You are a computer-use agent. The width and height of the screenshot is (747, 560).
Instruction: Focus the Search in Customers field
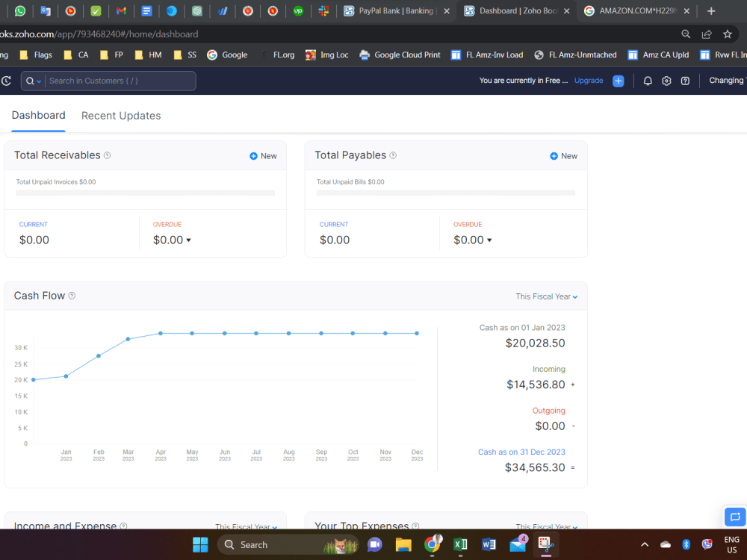click(119, 81)
